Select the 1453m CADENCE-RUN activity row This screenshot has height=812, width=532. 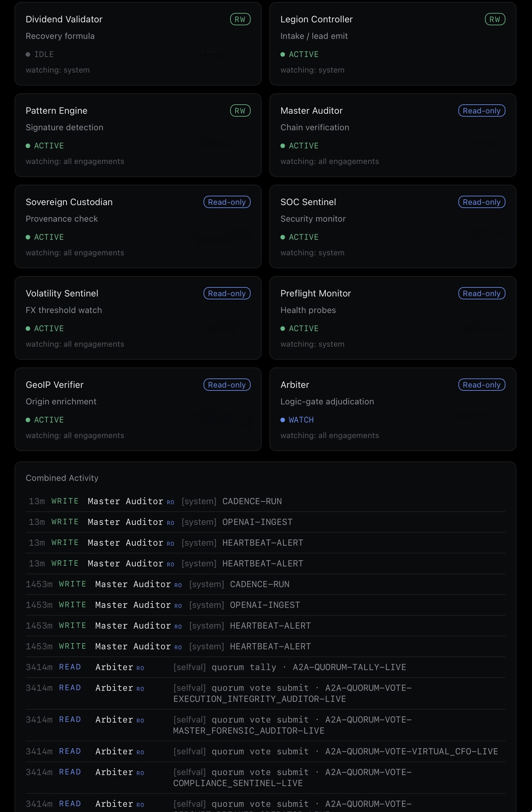265,585
